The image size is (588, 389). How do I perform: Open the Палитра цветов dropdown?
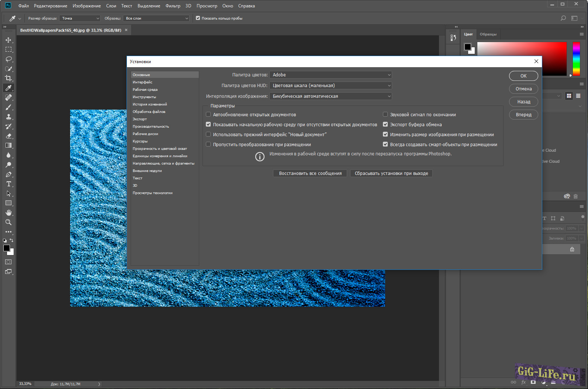pos(331,75)
